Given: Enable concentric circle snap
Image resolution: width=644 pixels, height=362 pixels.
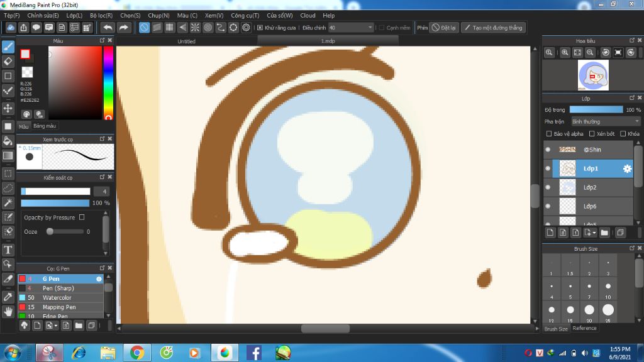Looking at the screenshot, I should pyautogui.click(x=208, y=28).
